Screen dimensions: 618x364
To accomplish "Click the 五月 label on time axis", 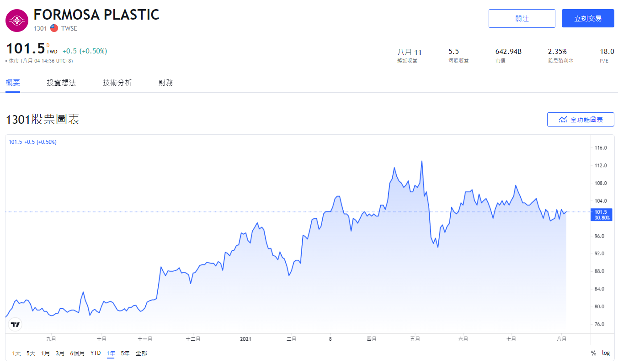I will click(415, 339).
